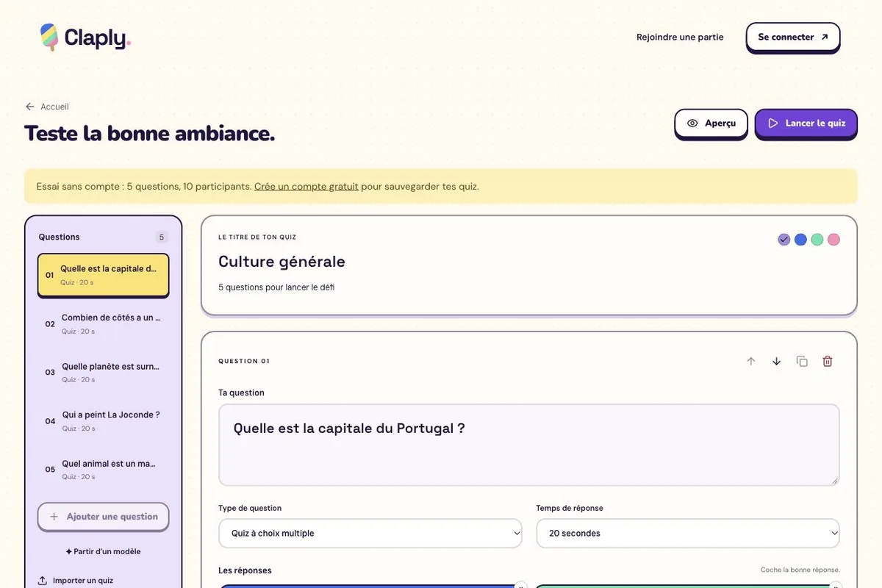Click the arrow icon in Se connecter

pos(825,37)
